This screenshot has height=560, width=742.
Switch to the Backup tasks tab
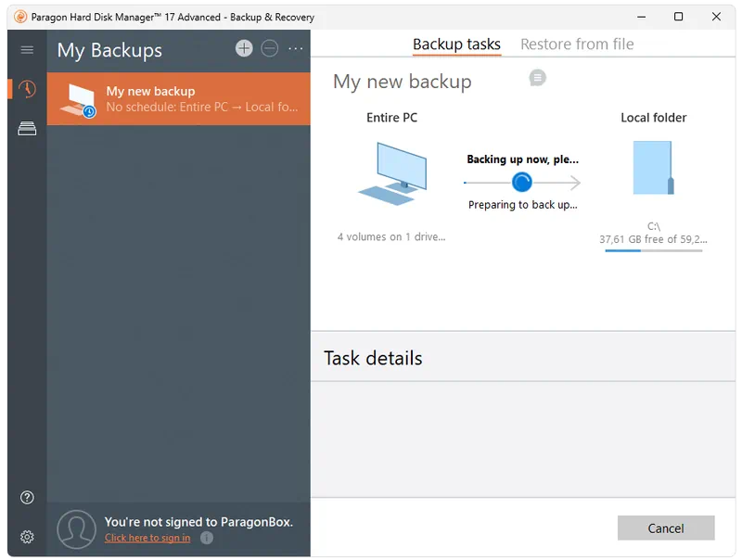tap(456, 45)
